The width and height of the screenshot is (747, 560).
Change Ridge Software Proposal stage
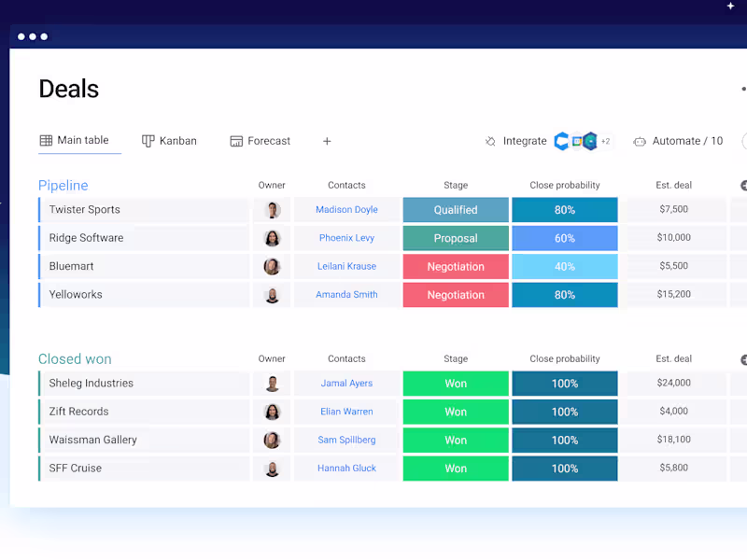pos(456,238)
